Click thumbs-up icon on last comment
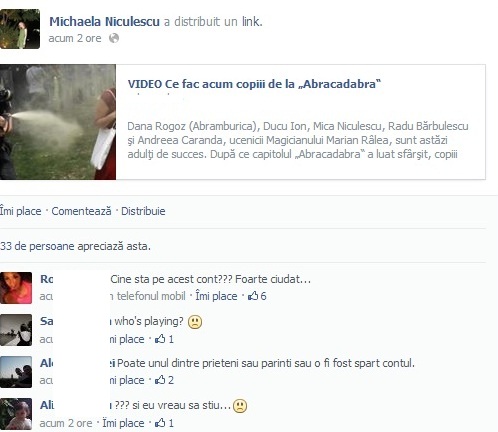 point(160,423)
